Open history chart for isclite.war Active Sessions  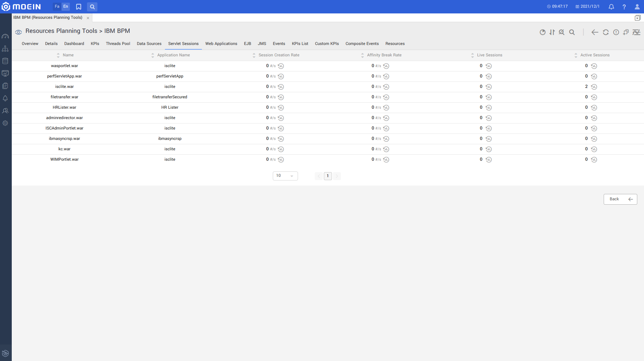[x=594, y=87]
